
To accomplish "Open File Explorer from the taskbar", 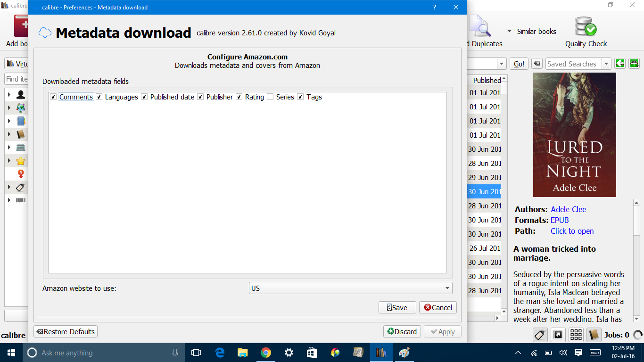I will (x=243, y=353).
